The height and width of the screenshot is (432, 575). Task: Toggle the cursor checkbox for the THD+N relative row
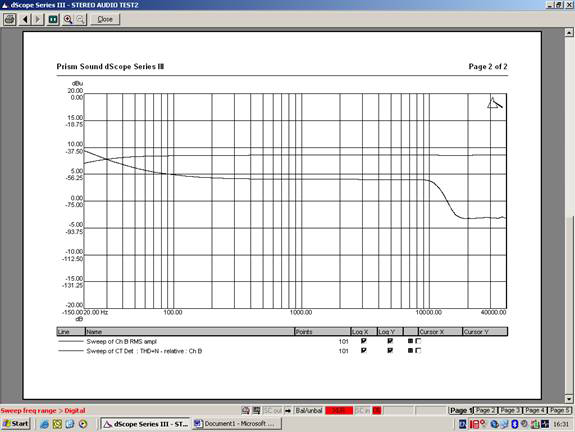pos(418,351)
